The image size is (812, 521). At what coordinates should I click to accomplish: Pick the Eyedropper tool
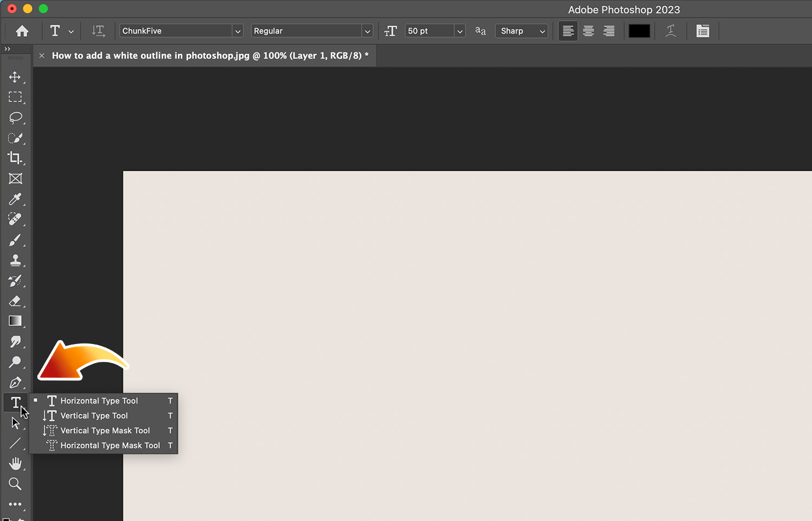[x=16, y=199]
